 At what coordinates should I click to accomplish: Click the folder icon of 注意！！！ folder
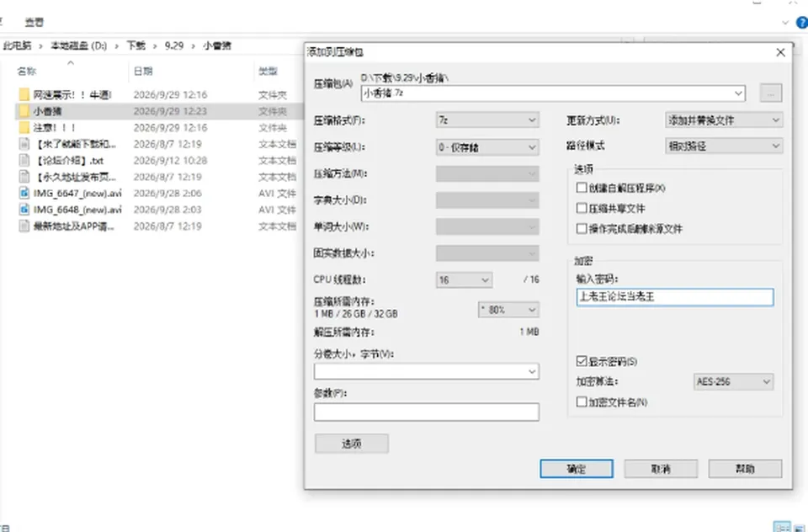click(x=24, y=127)
